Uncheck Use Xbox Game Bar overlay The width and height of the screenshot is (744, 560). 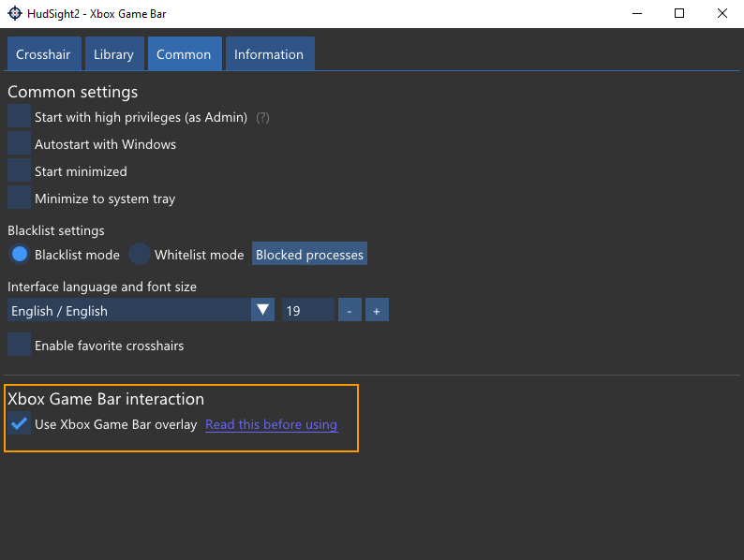click(x=19, y=423)
